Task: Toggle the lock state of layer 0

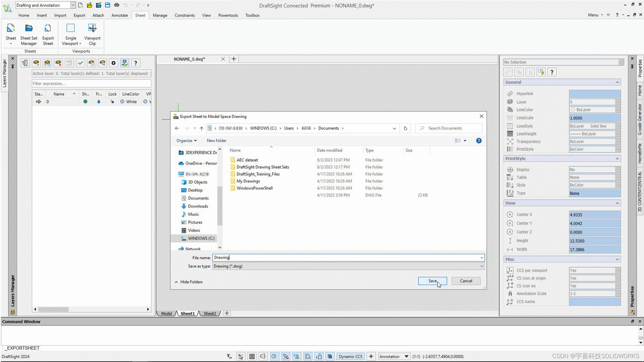Action: tap(112, 102)
